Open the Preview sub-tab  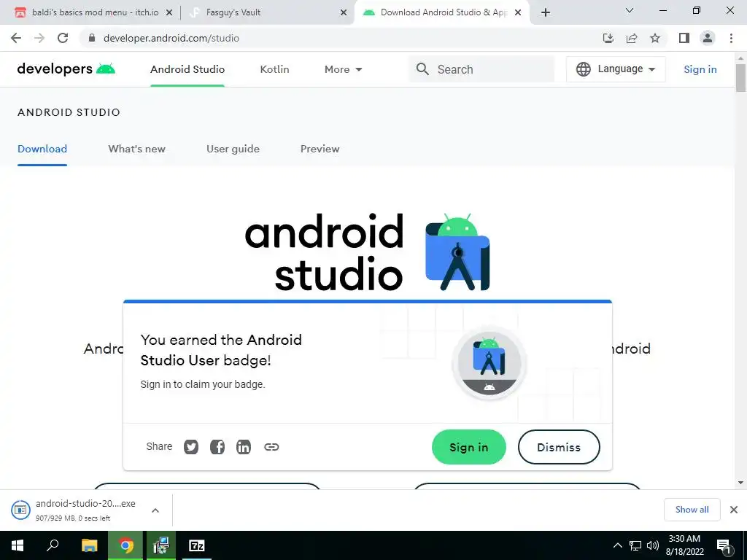tap(320, 149)
